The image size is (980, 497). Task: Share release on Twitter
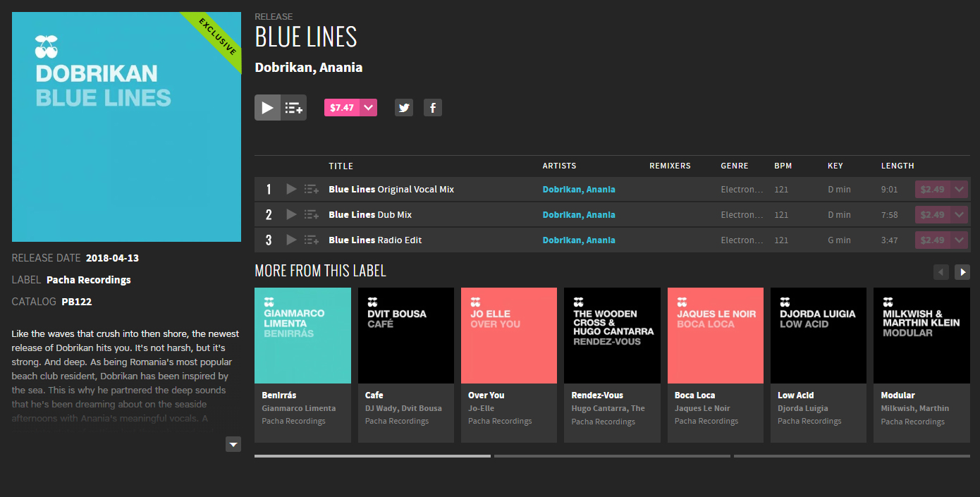click(x=404, y=107)
